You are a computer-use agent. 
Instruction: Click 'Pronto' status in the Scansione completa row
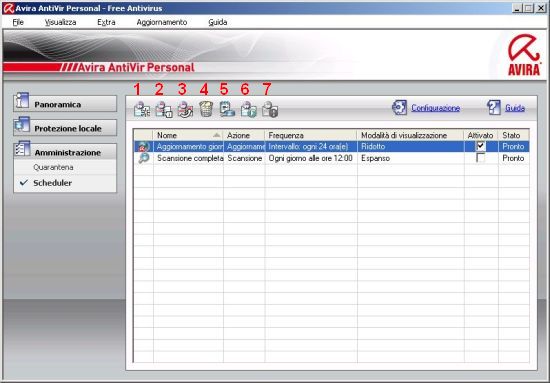click(513, 158)
